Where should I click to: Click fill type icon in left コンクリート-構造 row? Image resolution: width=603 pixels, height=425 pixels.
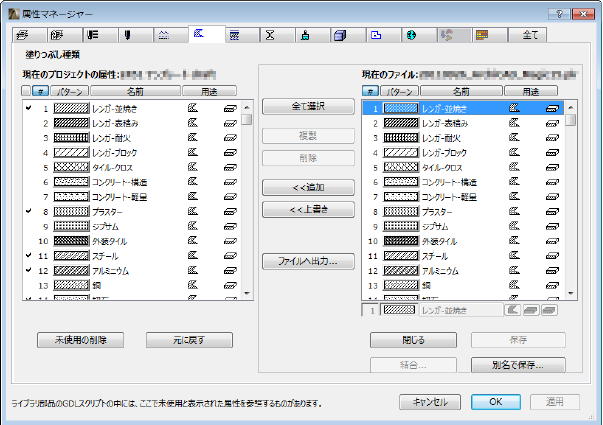click(x=193, y=182)
